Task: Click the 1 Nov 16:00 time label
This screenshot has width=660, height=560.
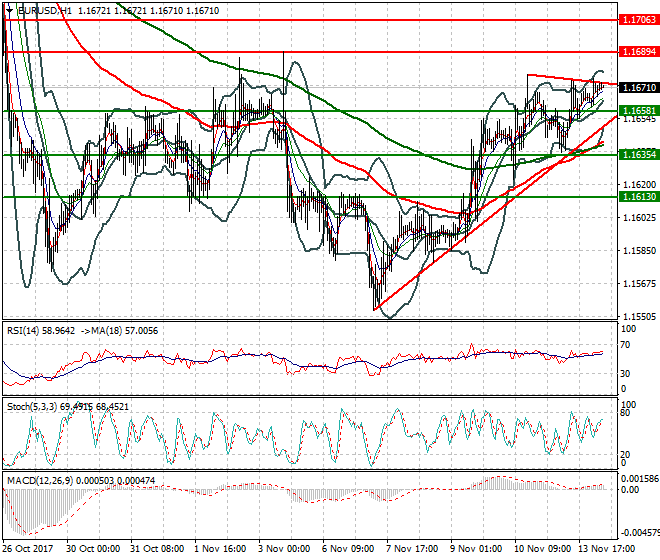Action: [x=220, y=549]
